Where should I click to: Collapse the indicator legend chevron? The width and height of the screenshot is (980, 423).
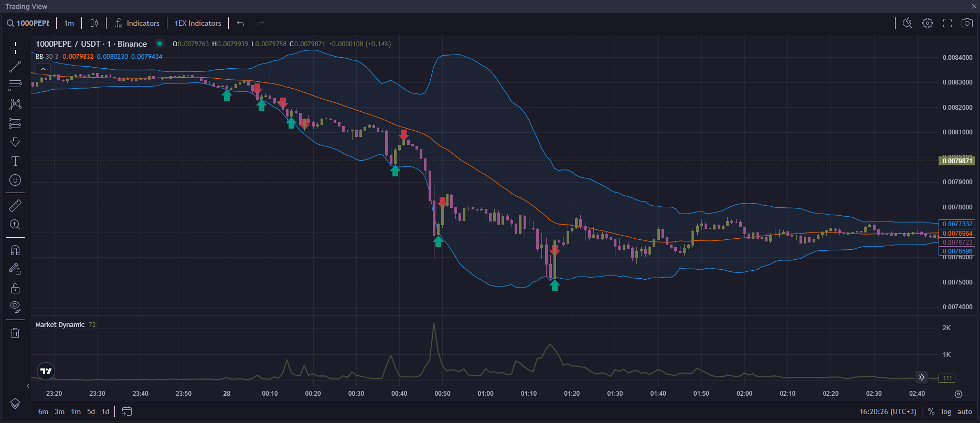(x=43, y=69)
